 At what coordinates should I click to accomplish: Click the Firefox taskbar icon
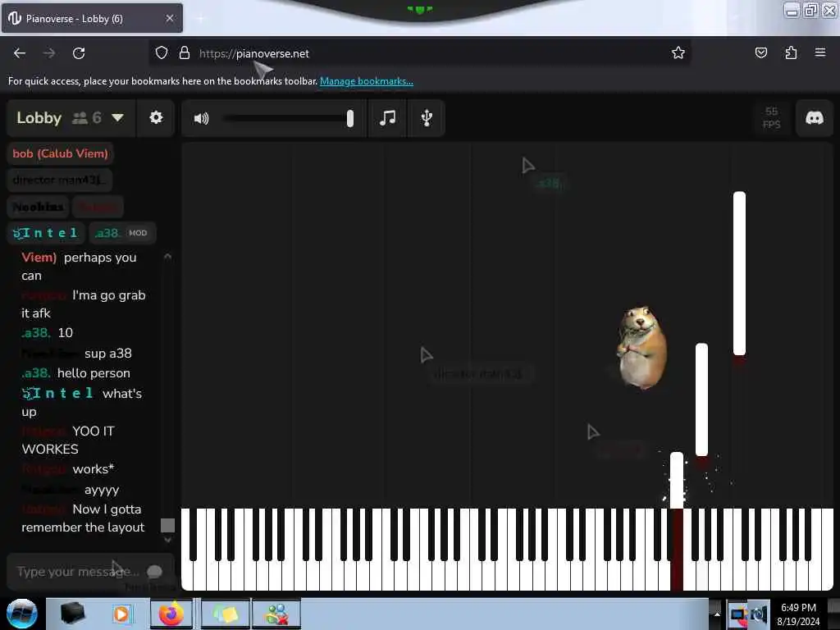tap(171, 614)
